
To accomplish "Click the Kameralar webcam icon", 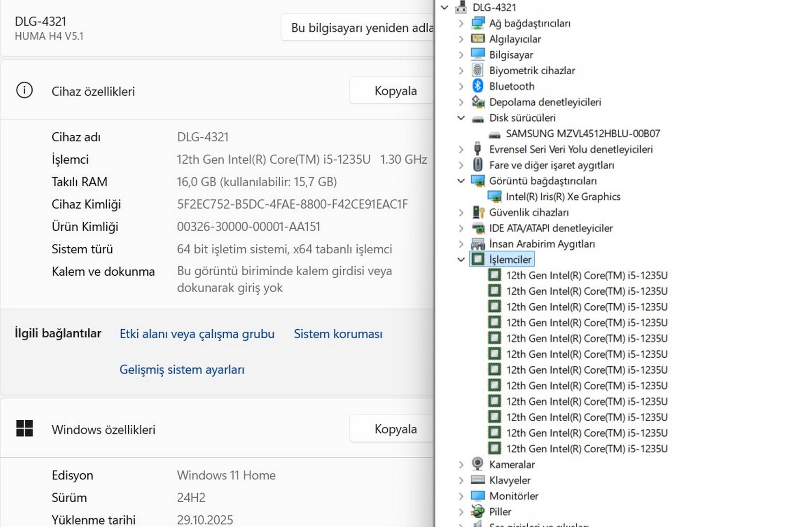I will 478,464.
